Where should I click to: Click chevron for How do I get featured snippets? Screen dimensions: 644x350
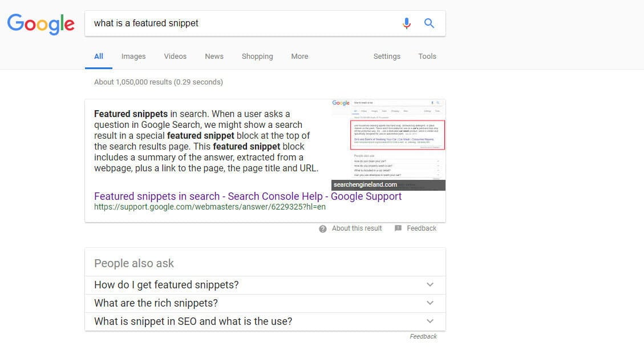430,284
